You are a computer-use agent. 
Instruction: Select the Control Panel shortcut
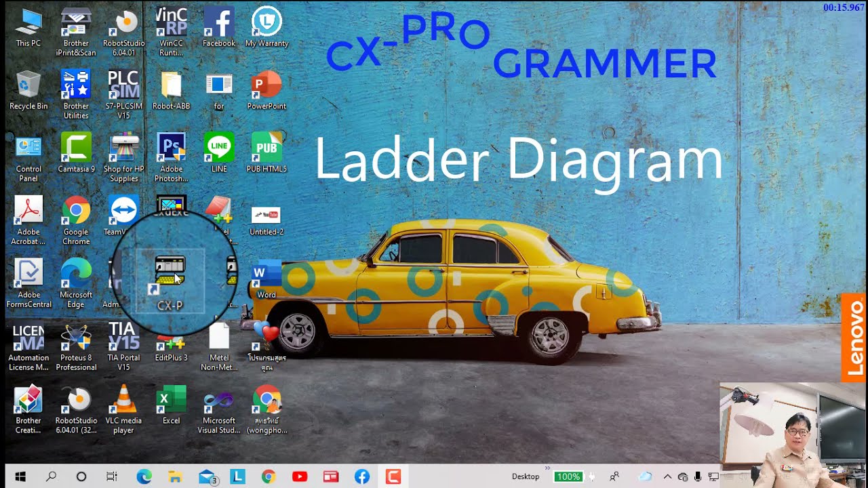pos(28,158)
